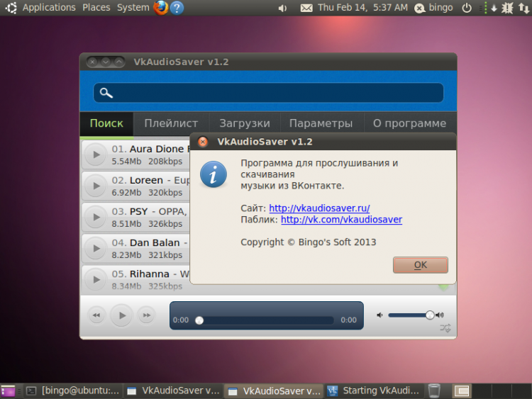This screenshot has width=532, height=399.
Task: Play Loreen track 02
Action: [96, 186]
